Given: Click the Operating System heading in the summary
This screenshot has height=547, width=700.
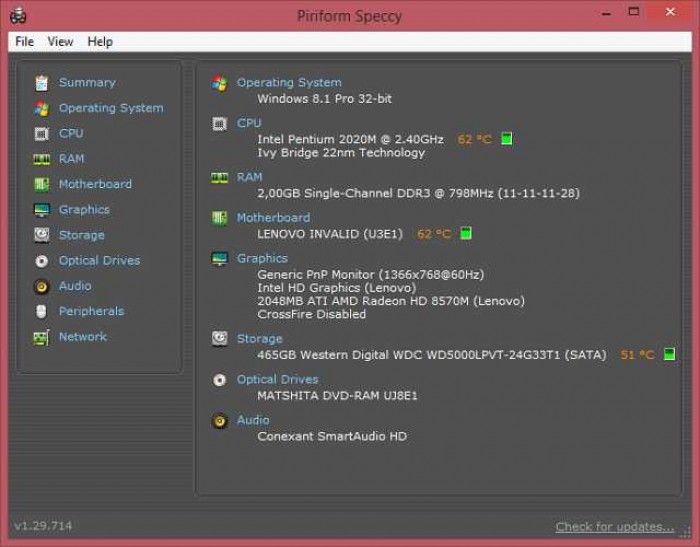Looking at the screenshot, I should click(289, 83).
